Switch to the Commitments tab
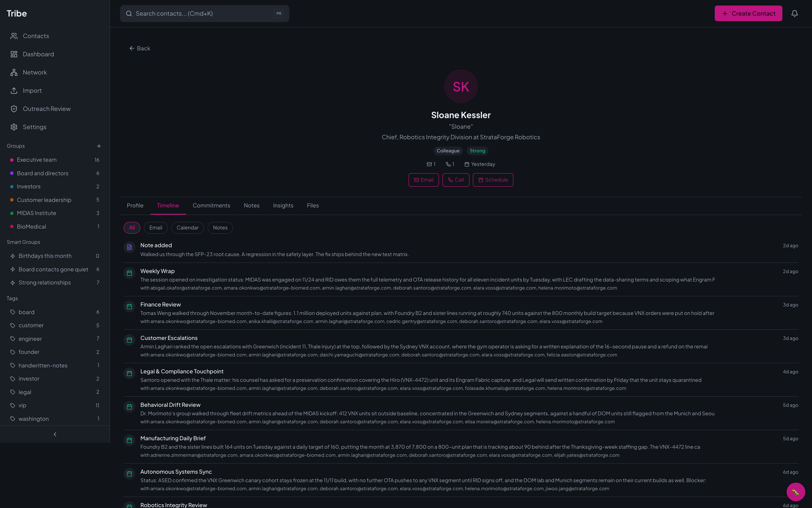 pos(211,206)
